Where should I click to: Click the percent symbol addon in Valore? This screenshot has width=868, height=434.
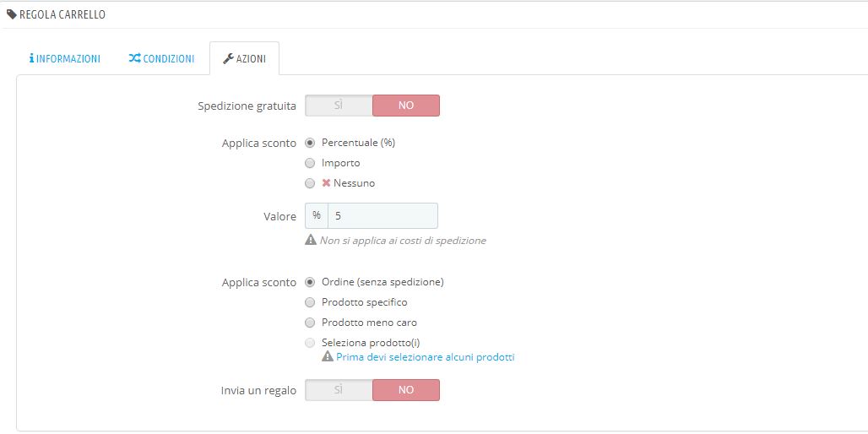[x=317, y=216]
